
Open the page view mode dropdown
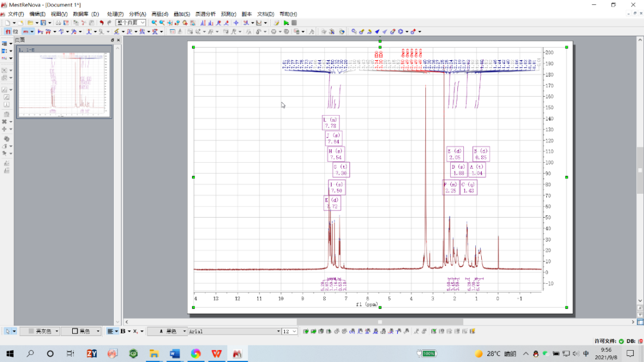click(143, 23)
